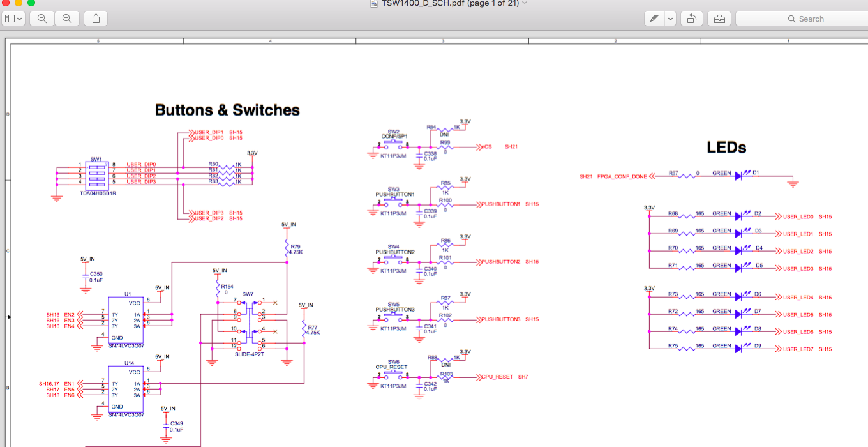Viewport: 868px width, 447px height.
Task: Expand the sidebar view options dropdown arrow
Action: (x=20, y=19)
